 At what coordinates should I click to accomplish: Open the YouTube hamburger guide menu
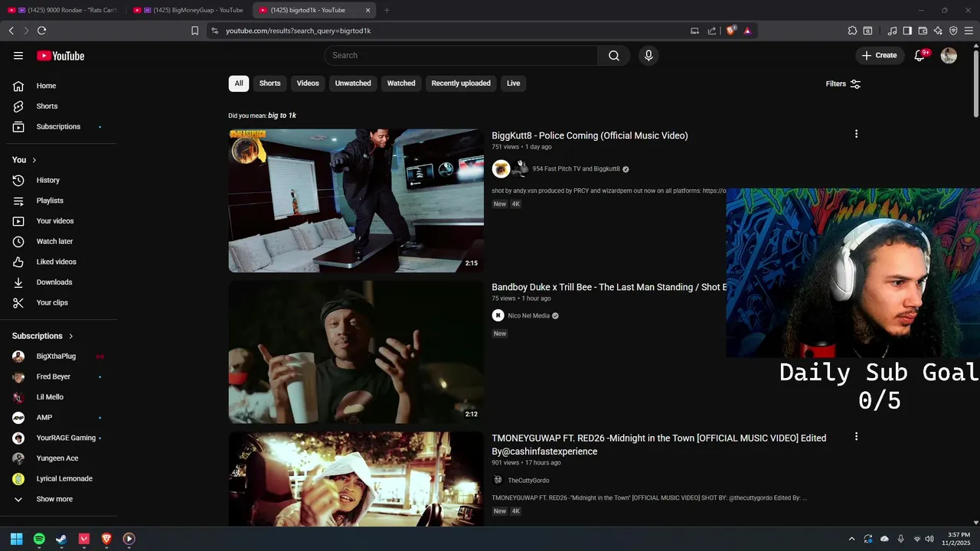(18, 55)
